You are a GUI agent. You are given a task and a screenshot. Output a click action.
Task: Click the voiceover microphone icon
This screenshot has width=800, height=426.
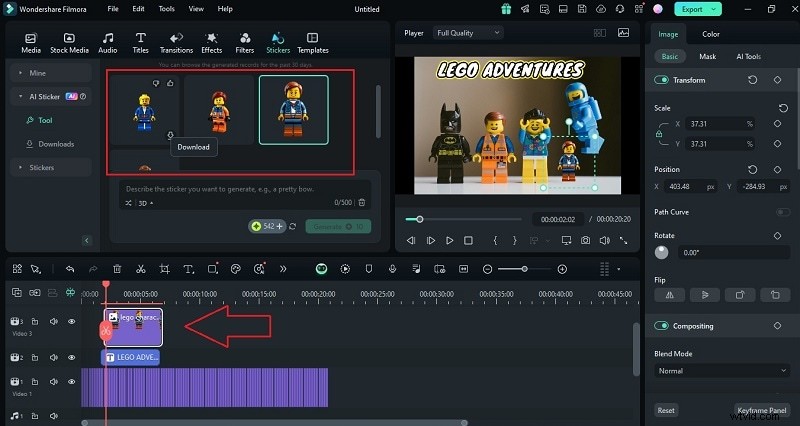click(392, 269)
